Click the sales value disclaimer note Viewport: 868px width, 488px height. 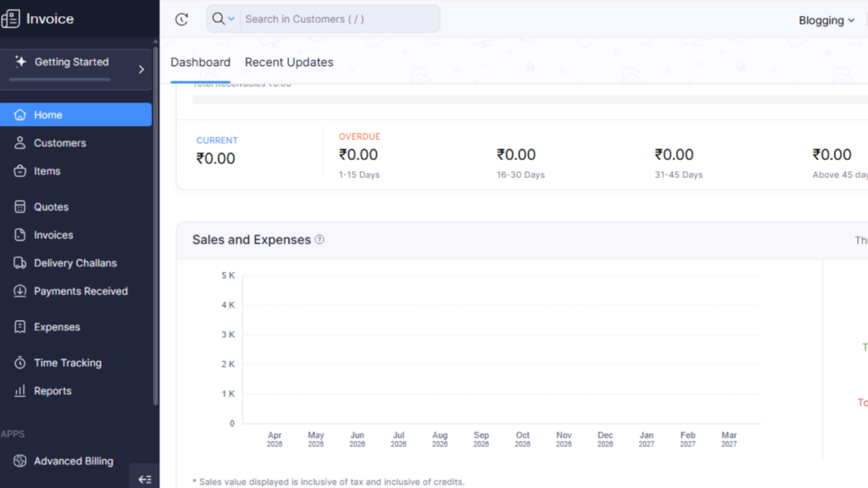click(x=328, y=482)
